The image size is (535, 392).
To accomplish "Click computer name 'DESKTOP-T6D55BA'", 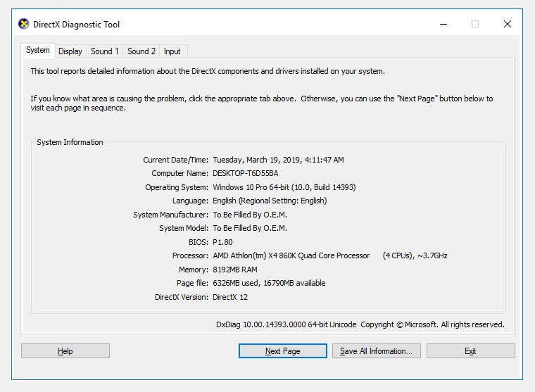I will coord(245,173).
